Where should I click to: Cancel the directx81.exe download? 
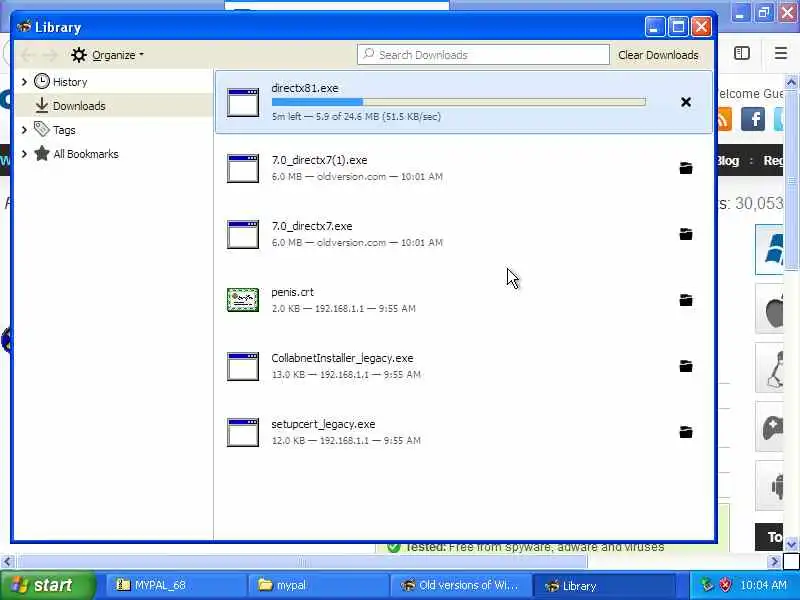[x=686, y=102]
